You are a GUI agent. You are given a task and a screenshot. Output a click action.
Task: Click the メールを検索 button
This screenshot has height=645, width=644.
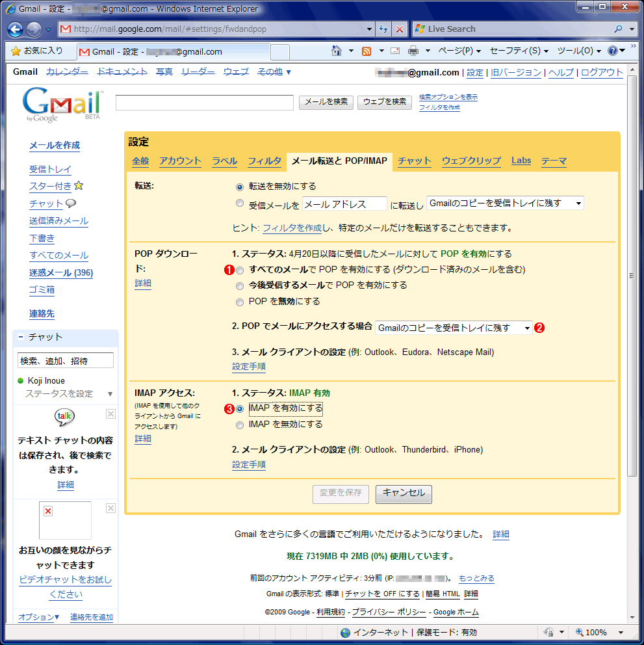point(326,102)
